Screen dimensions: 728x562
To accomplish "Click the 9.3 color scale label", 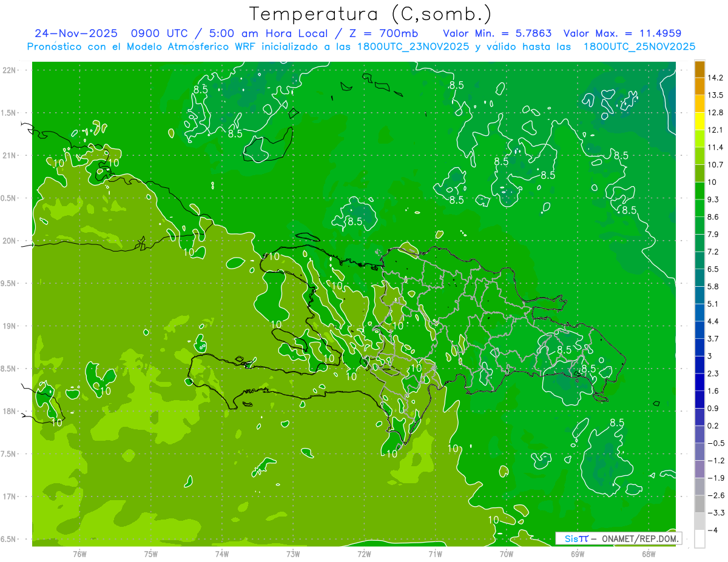I will (x=713, y=199).
